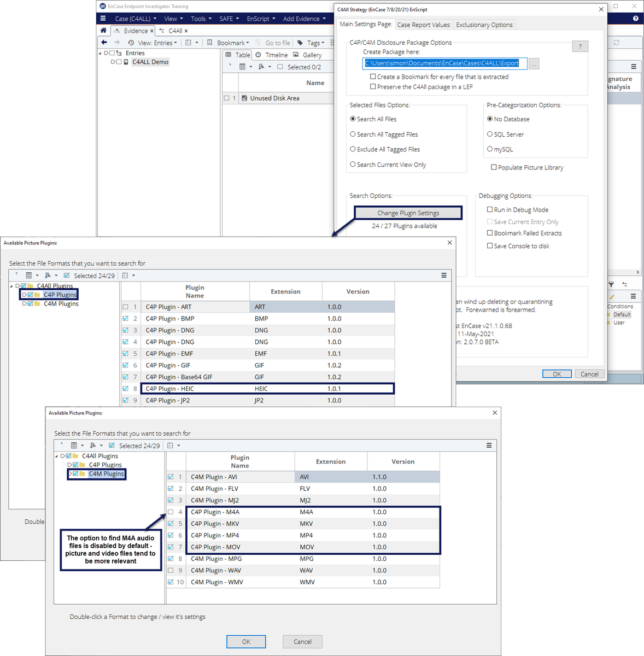Click the Gallery view icon
Image resolution: width=644 pixels, height=656 pixels.
click(296, 55)
